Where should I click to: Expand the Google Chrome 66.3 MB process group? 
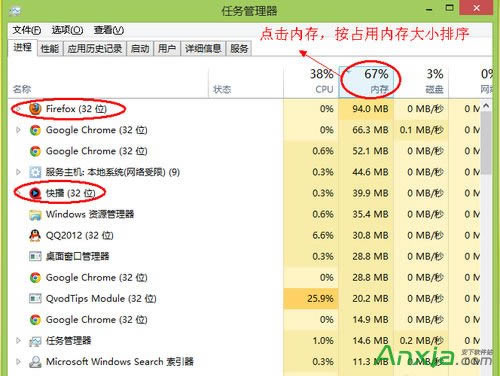click(x=18, y=130)
